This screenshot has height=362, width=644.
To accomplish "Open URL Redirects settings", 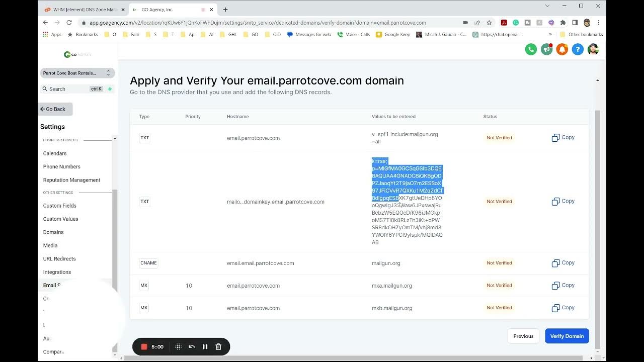I will pos(59,259).
